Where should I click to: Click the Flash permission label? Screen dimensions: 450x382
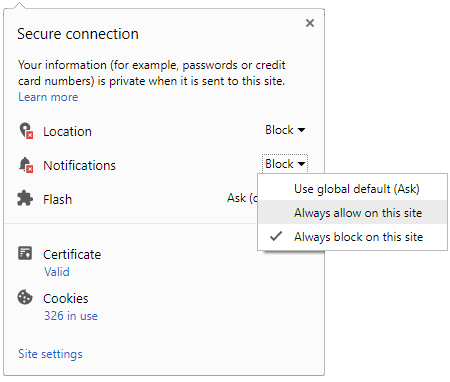point(57,199)
